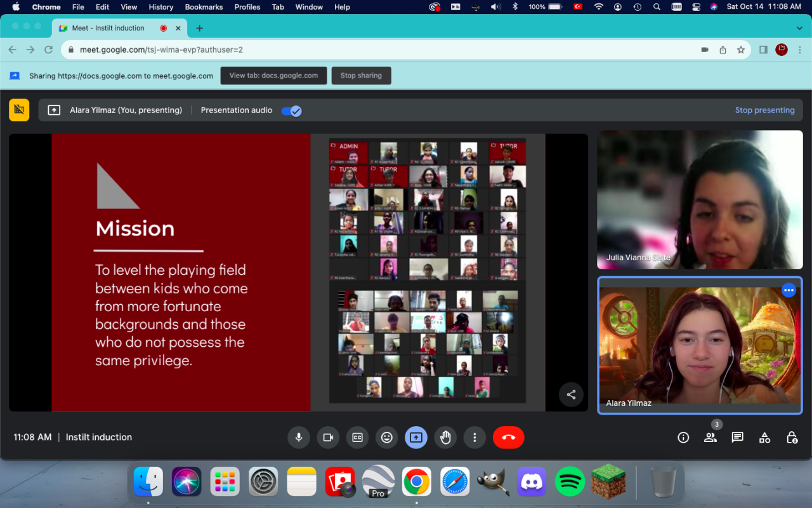Screen dimensions: 812x508
Task: Click the red leave call button
Action: [x=508, y=438]
